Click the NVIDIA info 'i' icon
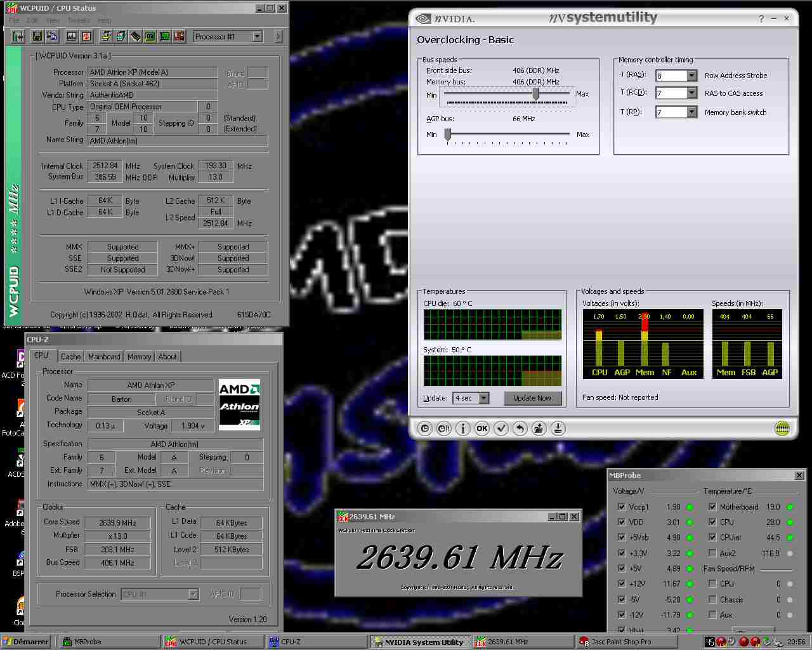This screenshot has height=650, width=812. tap(463, 428)
